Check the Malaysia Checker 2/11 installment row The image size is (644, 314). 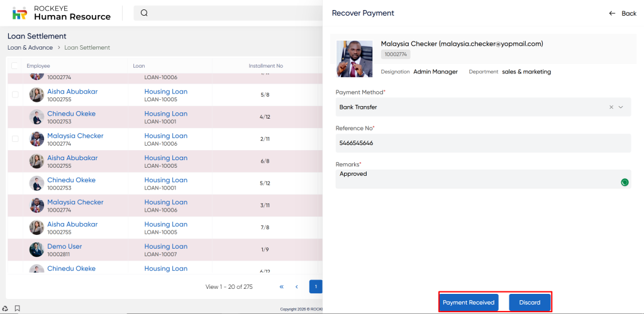(15, 139)
